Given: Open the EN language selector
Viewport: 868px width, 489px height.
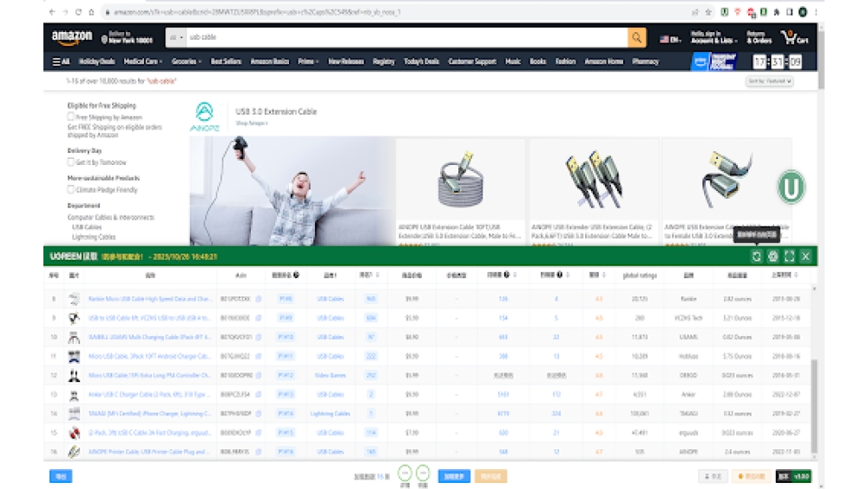Looking at the screenshot, I should click(x=670, y=39).
